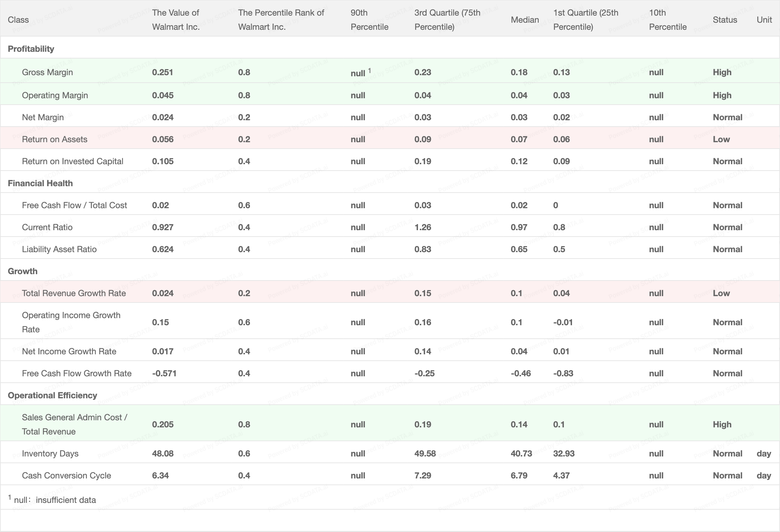
Task: Click the Status column header
Action: coord(725,20)
